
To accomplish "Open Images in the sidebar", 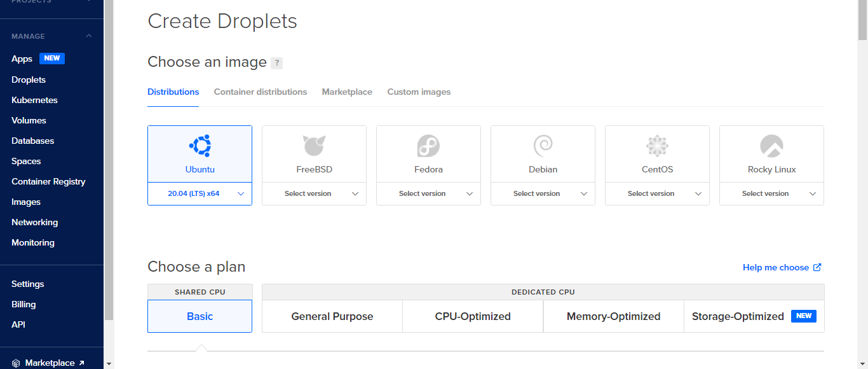I will (x=26, y=202).
